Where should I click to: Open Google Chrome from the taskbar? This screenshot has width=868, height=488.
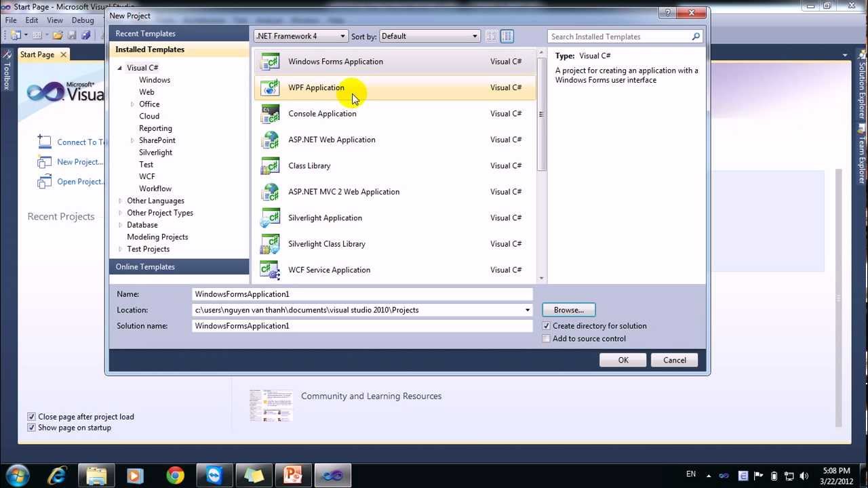175,475
